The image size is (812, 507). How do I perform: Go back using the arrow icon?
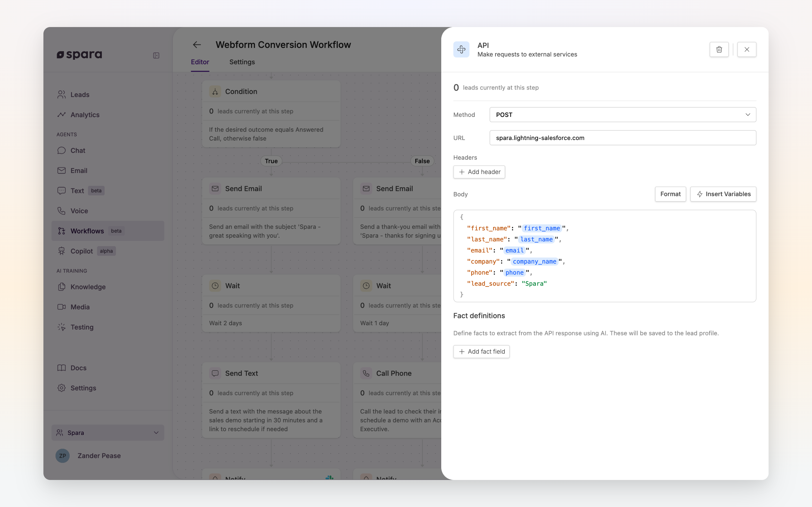[x=197, y=45]
